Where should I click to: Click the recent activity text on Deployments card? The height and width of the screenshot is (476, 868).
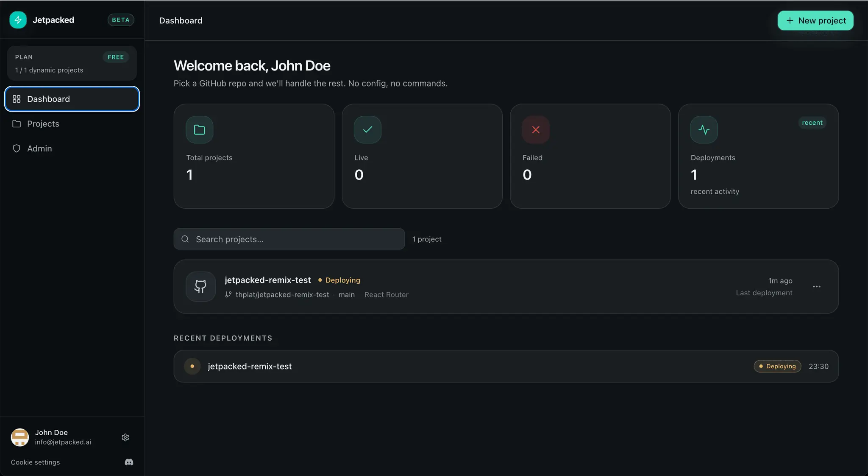[715, 191]
